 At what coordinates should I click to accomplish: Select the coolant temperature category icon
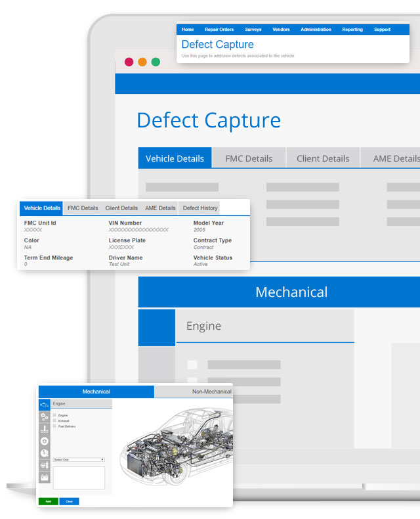coord(45,429)
